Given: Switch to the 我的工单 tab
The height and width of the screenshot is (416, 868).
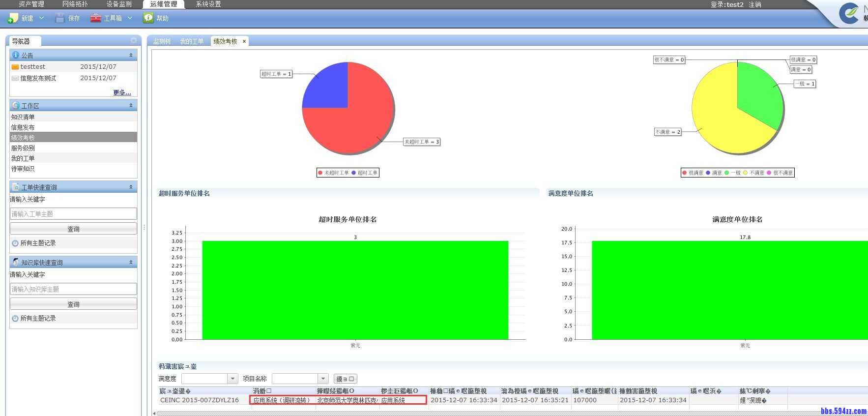Looking at the screenshot, I should [x=192, y=41].
